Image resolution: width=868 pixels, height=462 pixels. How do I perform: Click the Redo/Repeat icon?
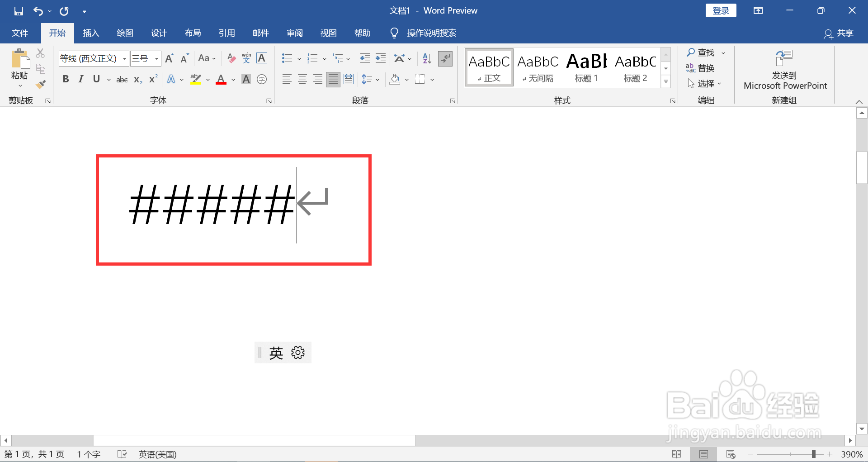[x=64, y=11]
